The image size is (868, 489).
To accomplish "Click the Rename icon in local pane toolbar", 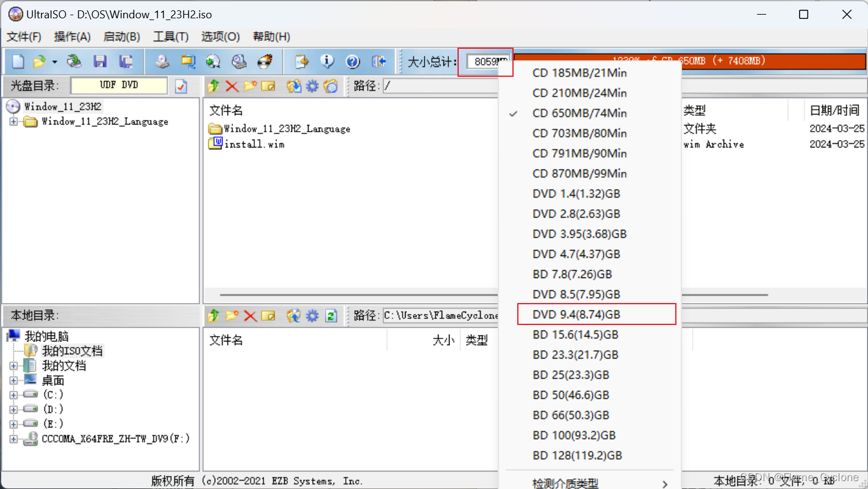I will [x=268, y=316].
